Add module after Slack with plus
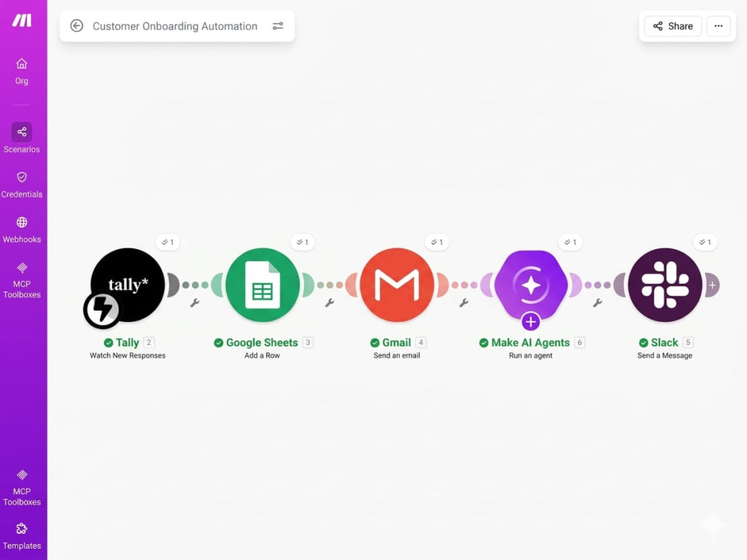This screenshot has height=560, width=747. coord(712,285)
